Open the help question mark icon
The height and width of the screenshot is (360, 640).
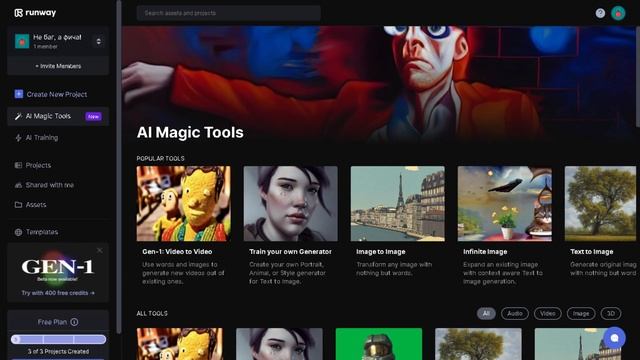pos(600,13)
